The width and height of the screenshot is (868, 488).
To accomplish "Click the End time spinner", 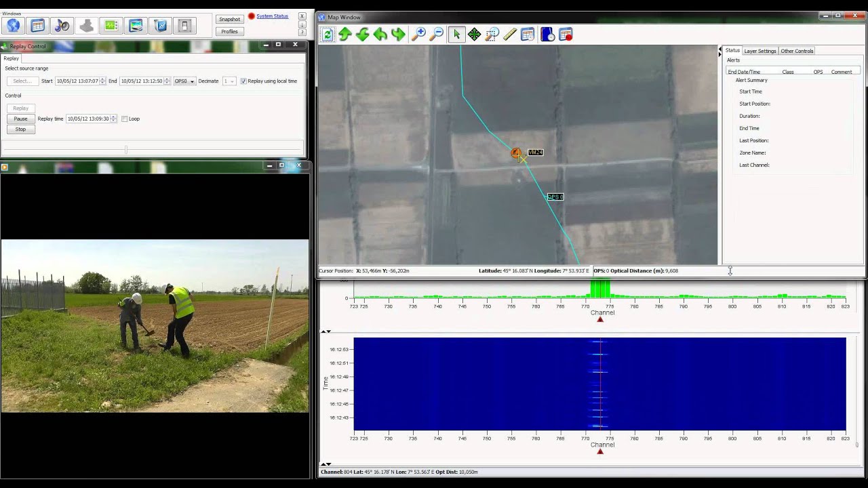I will coord(167,81).
